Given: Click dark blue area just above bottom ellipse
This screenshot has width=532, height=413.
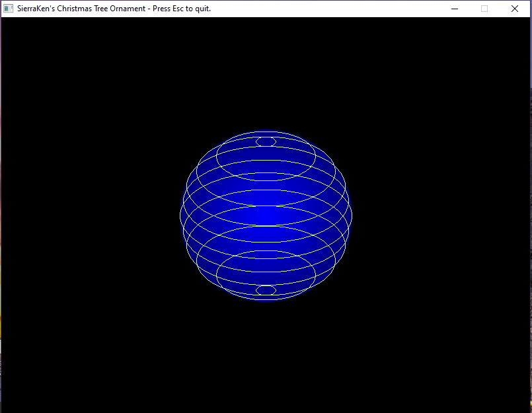Looking at the screenshot, I should pyautogui.click(x=266, y=279).
